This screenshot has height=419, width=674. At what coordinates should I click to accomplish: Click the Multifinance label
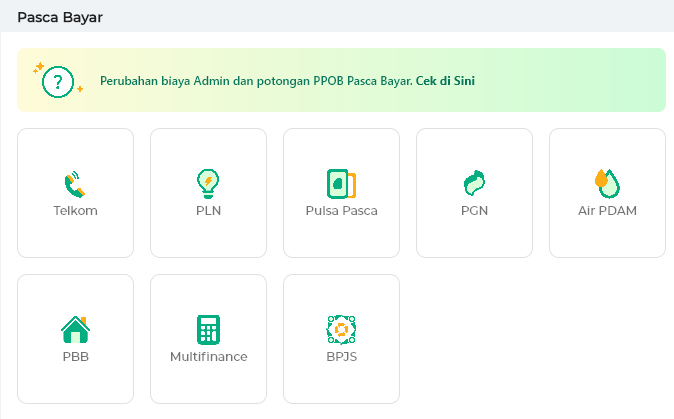click(x=208, y=357)
